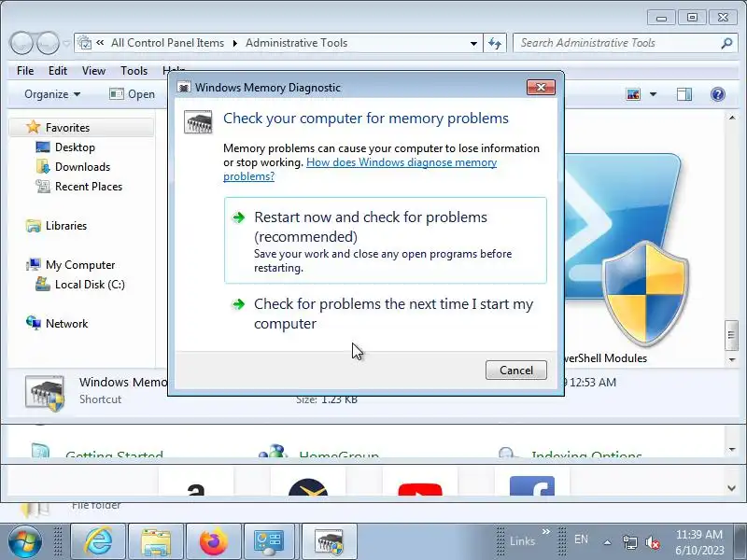Screen dimensions: 747x560
Task: Open the Start menu orb
Action: [x=25, y=541]
